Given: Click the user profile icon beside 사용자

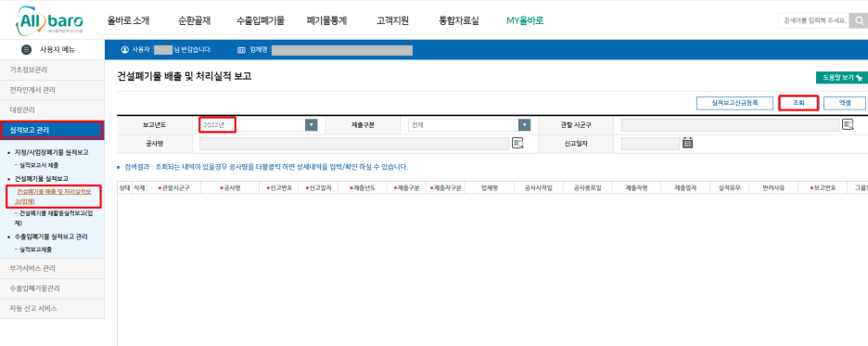Looking at the screenshot, I should [124, 50].
